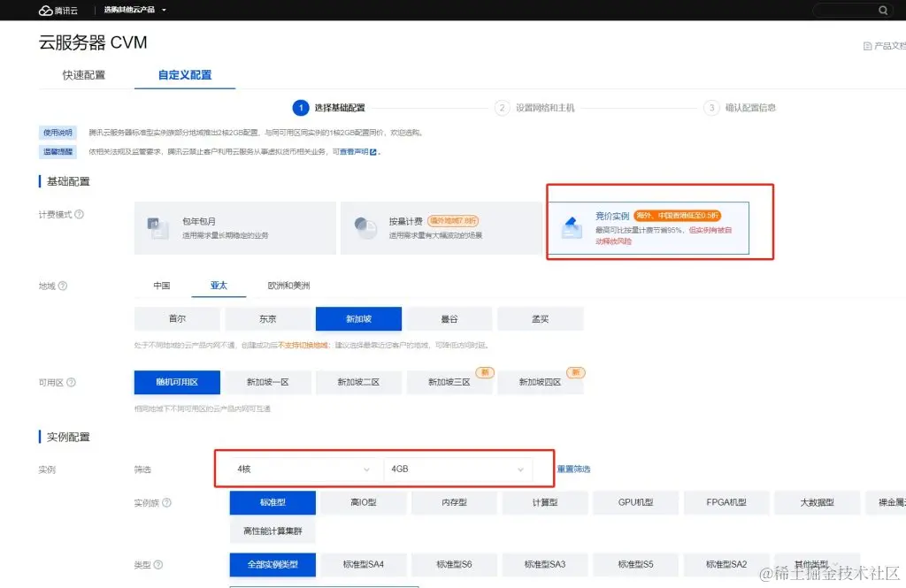Open the 4核 CPU filter dropdown
The width and height of the screenshot is (906, 588).
coord(303,469)
